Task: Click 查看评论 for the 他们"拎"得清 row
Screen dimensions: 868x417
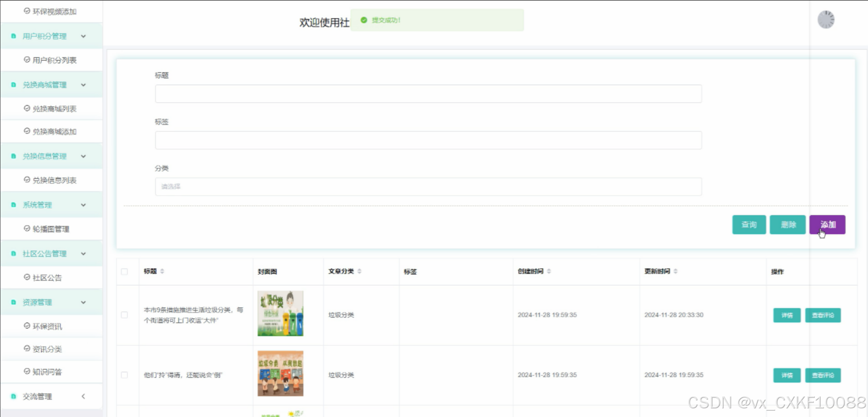Action: coord(823,376)
